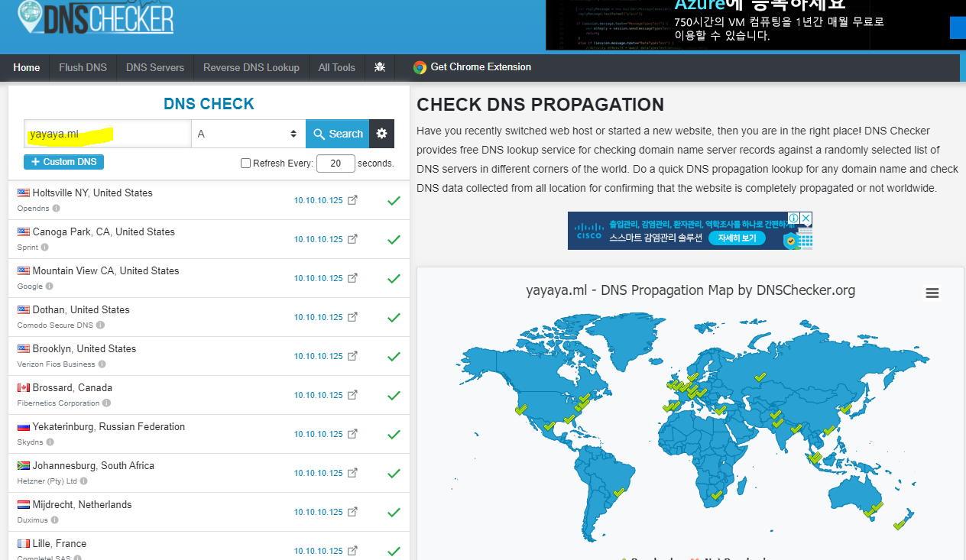Click the domain input field with yayaya.ml
Image resolution: width=966 pixels, height=560 pixels.
pyautogui.click(x=108, y=134)
